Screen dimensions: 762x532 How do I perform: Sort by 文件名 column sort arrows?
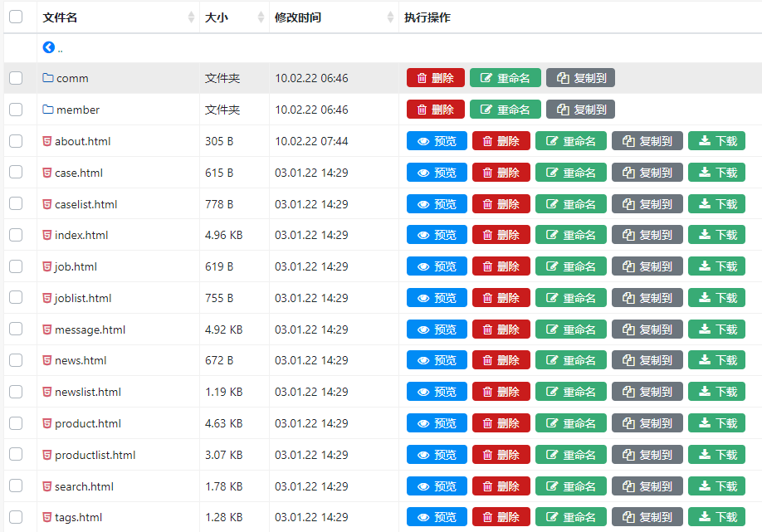tap(192, 17)
